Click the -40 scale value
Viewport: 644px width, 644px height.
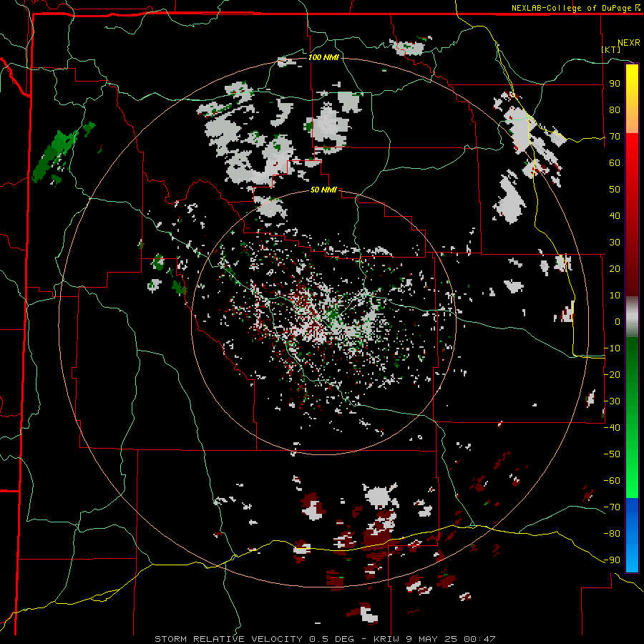tap(612, 428)
